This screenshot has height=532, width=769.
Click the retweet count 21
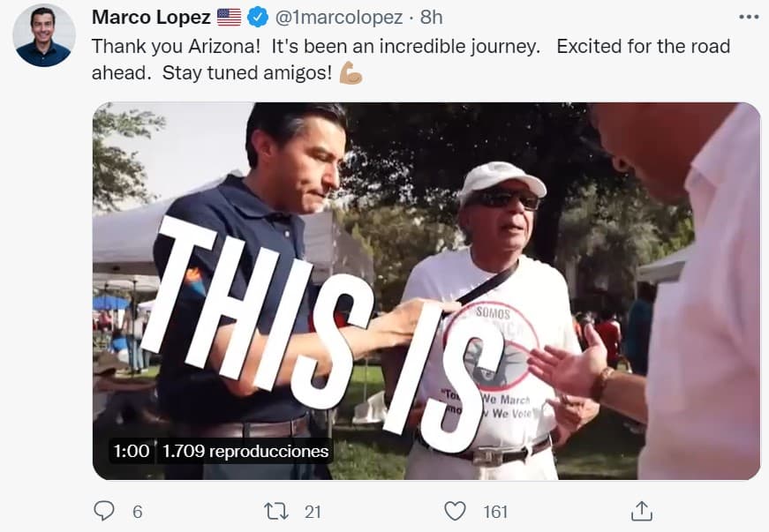pos(313,512)
